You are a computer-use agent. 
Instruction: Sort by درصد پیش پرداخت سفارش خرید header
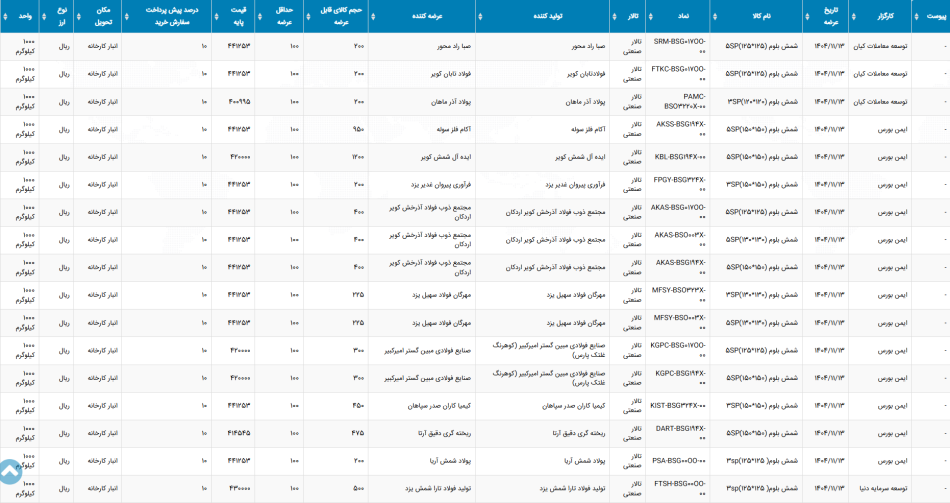[171, 16]
